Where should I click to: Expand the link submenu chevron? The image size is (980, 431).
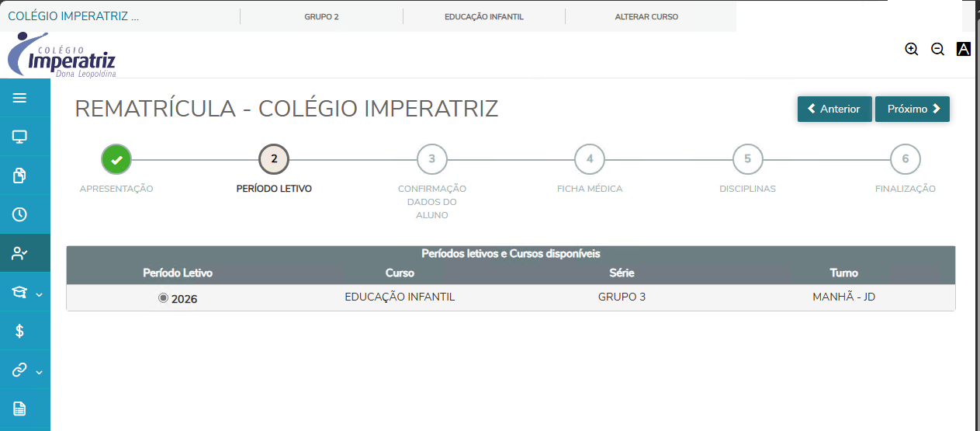(x=39, y=372)
